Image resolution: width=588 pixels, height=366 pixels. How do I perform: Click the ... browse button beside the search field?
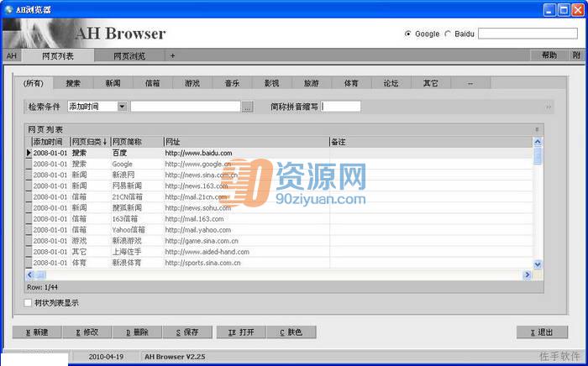tap(247, 107)
